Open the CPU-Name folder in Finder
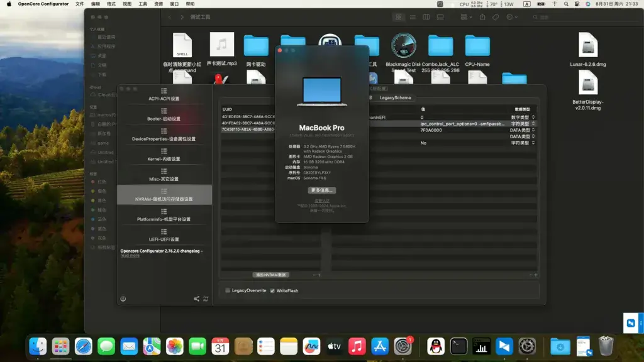 pos(477,49)
